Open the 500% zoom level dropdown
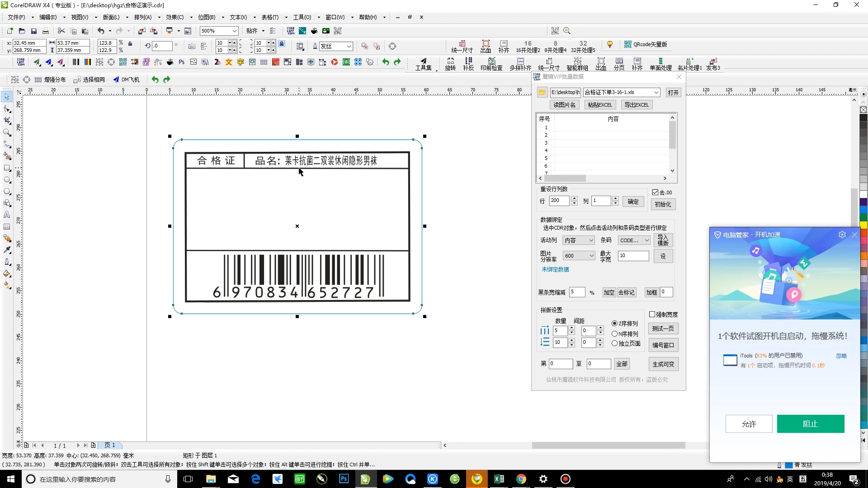The width and height of the screenshot is (868, 488). [235, 31]
